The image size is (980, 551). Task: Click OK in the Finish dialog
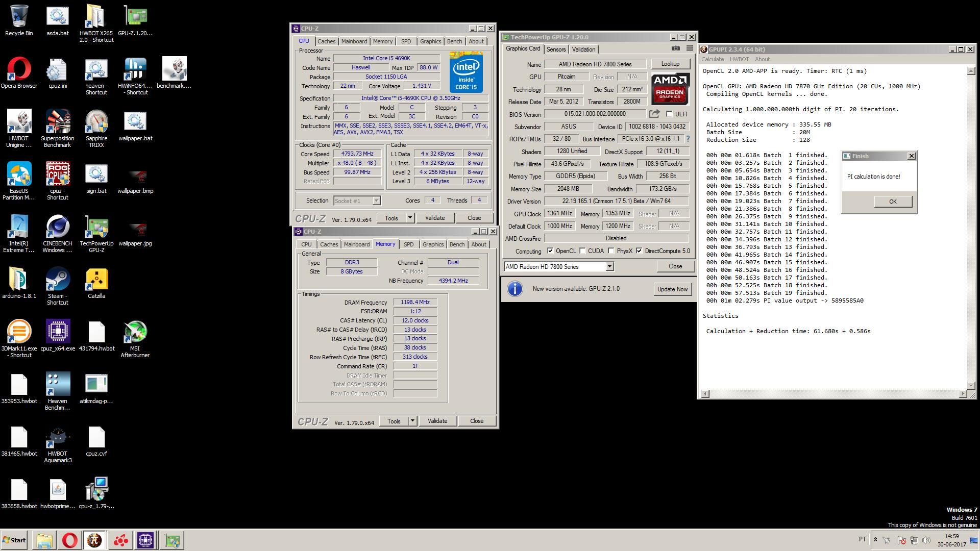(x=893, y=202)
